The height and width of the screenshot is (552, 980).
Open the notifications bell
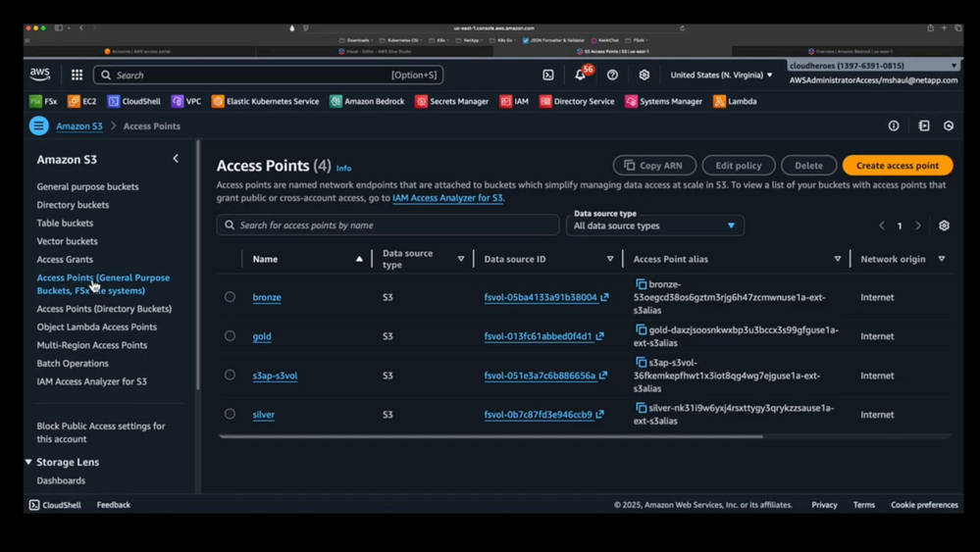click(x=580, y=75)
